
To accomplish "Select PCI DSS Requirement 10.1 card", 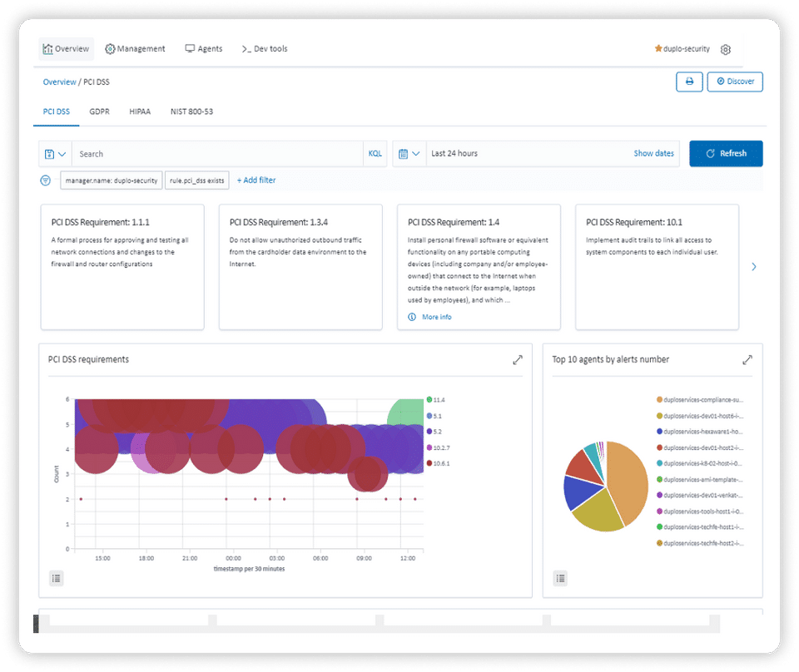I will pyautogui.click(x=658, y=267).
